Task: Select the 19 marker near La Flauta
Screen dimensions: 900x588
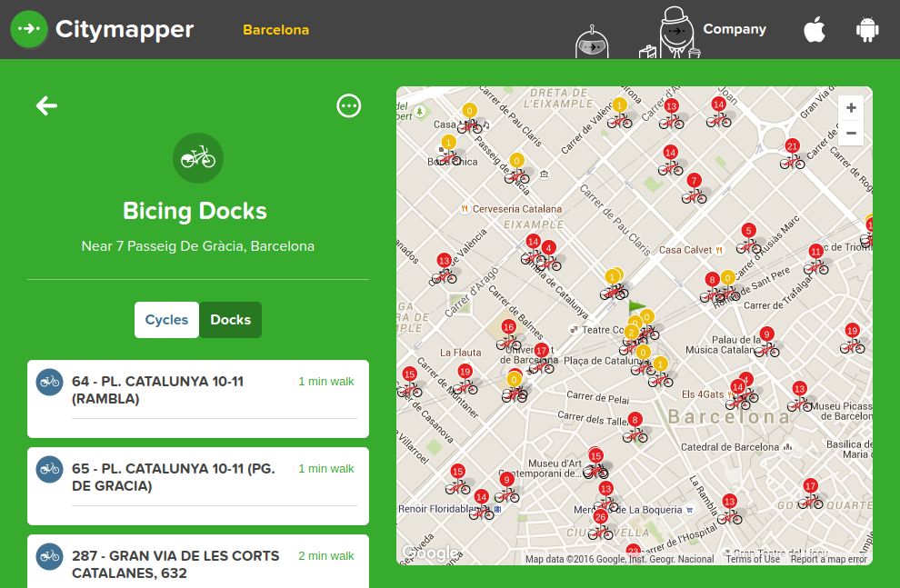Action: [x=465, y=379]
